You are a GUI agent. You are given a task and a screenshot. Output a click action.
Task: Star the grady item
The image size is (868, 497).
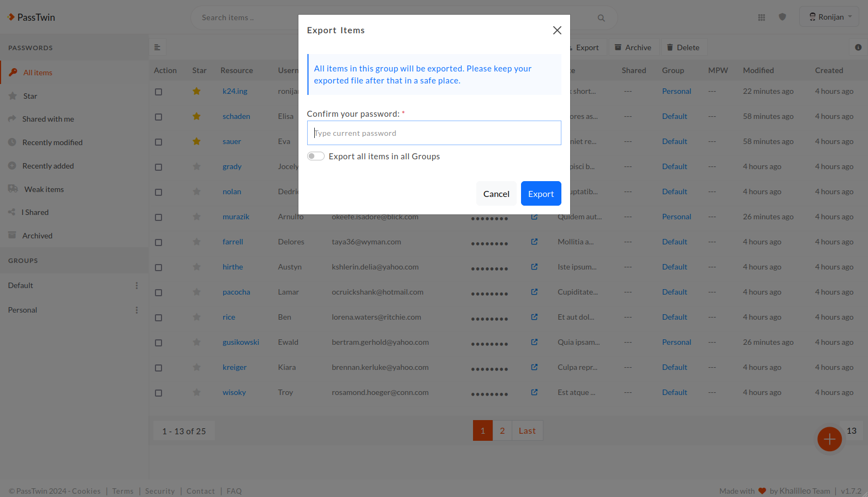tap(196, 166)
